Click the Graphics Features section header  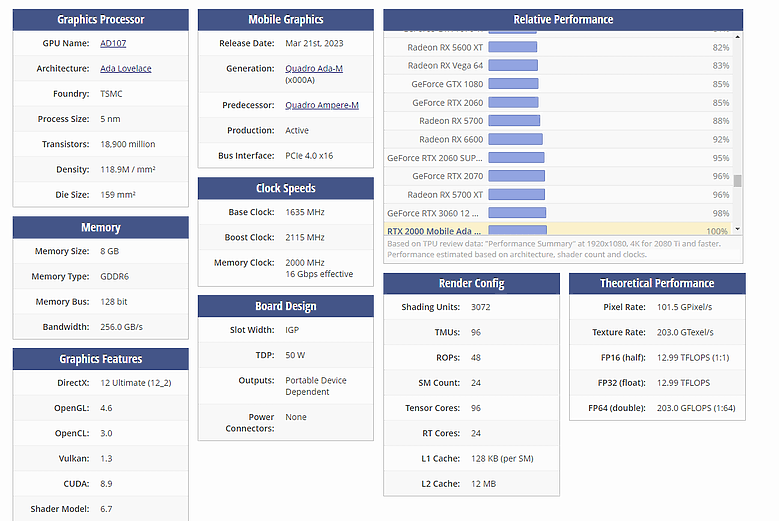[100, 359]
